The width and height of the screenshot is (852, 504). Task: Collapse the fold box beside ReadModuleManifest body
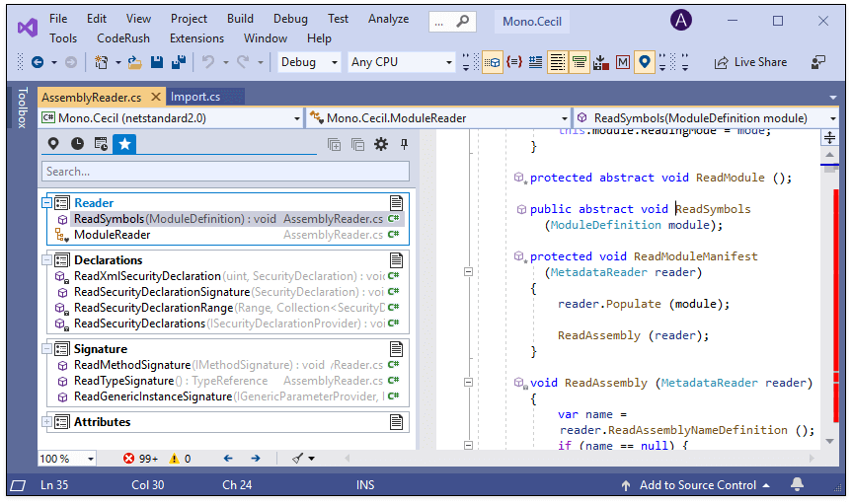(469, 272)
